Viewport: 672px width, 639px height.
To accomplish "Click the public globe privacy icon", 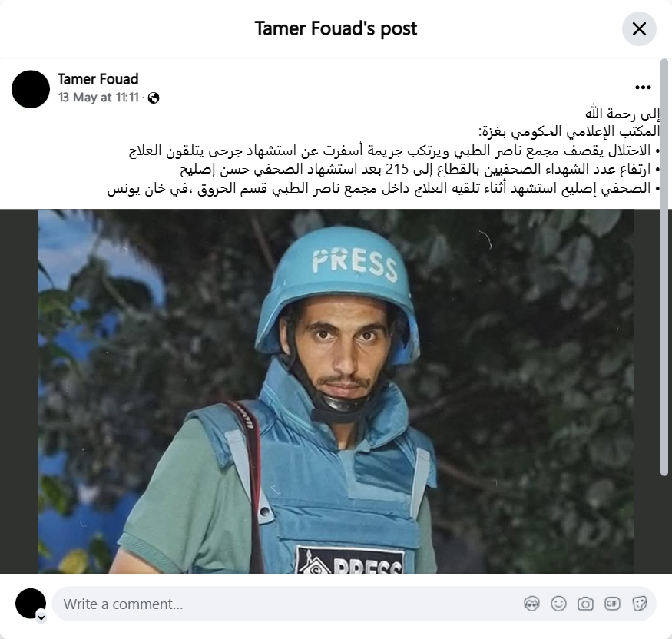I will pyautogui.click(x=154, y=98).
